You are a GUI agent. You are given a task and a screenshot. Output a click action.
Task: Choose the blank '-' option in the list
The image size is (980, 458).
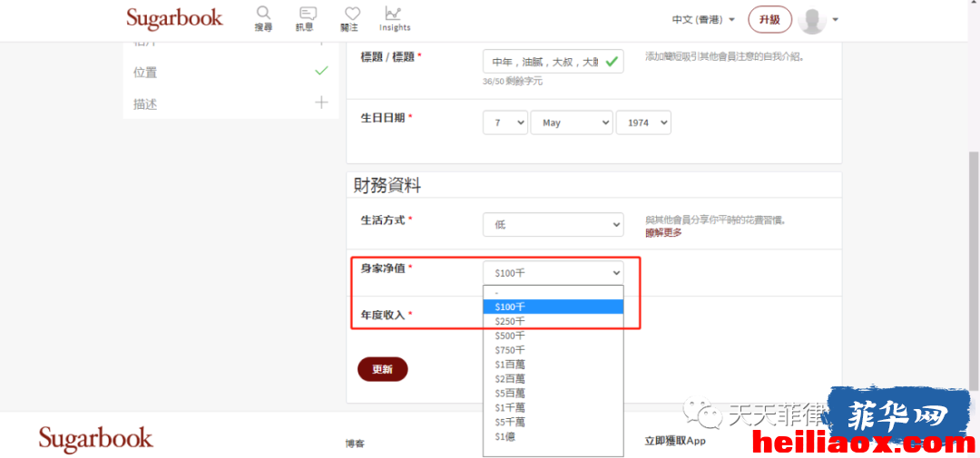pyautogui.click(x=554, y=292)
